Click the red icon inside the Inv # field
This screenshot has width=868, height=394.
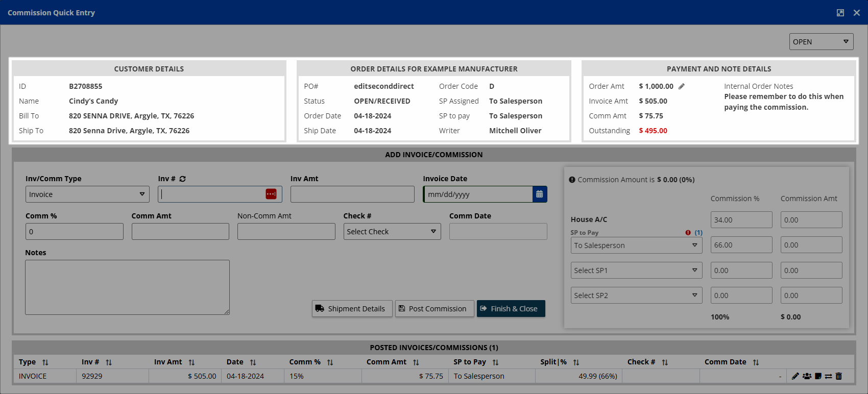271,194
